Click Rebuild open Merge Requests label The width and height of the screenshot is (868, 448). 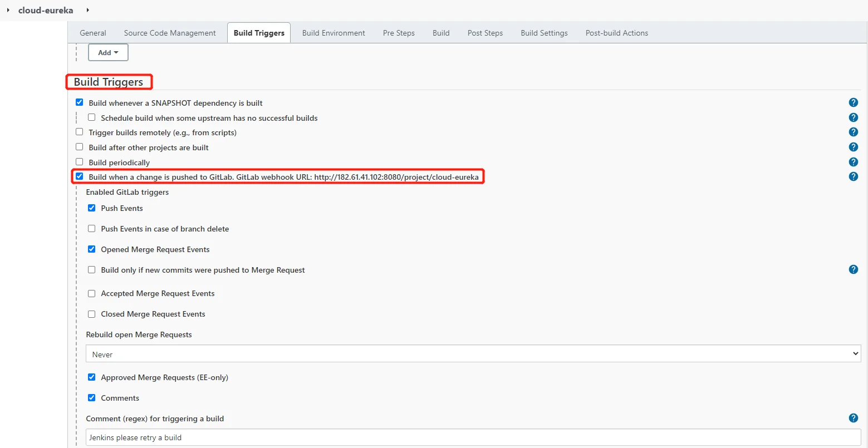(139, 334)
